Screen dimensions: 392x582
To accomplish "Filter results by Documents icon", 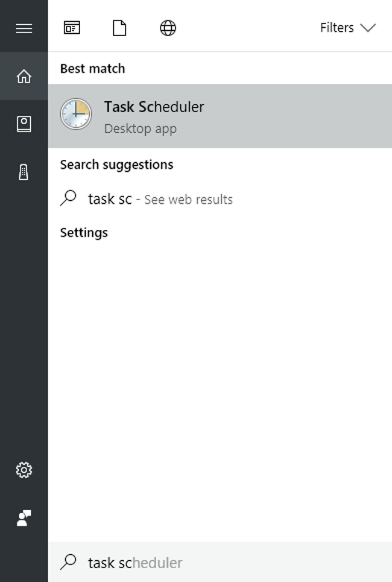I will pyautogui.click(x=119, y=28).
